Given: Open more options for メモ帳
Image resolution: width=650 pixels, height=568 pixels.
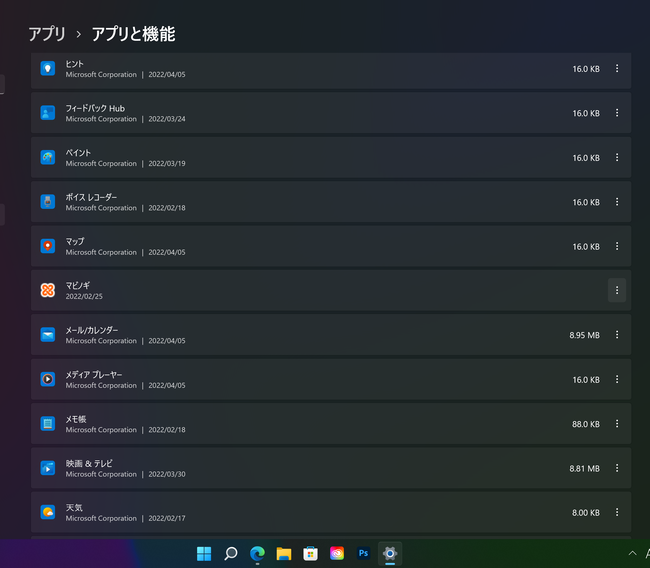Looking at the screenshot, I should pyautogui.click(x=617, y=423).
